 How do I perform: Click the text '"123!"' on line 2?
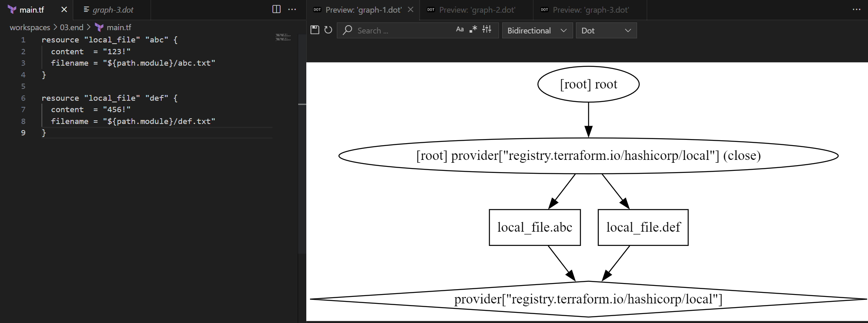click(117, 52)
